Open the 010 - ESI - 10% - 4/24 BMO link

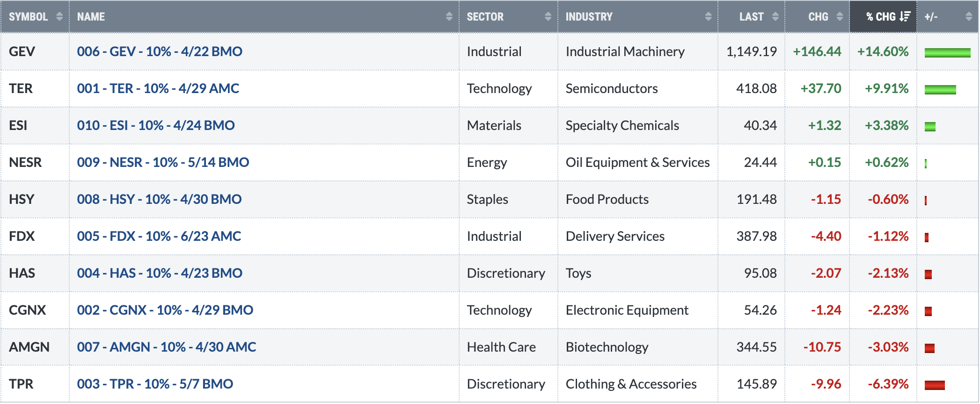pos(156,125)
